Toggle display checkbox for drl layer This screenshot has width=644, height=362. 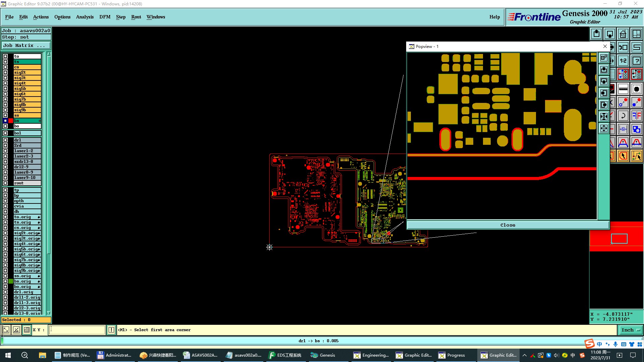(x=5, y=140)
